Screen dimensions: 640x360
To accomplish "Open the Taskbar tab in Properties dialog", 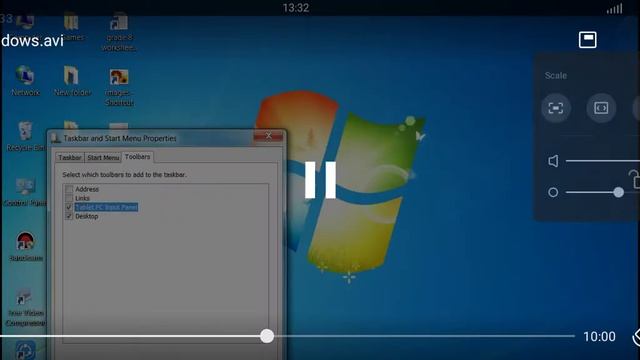I will tap(69, 158).
